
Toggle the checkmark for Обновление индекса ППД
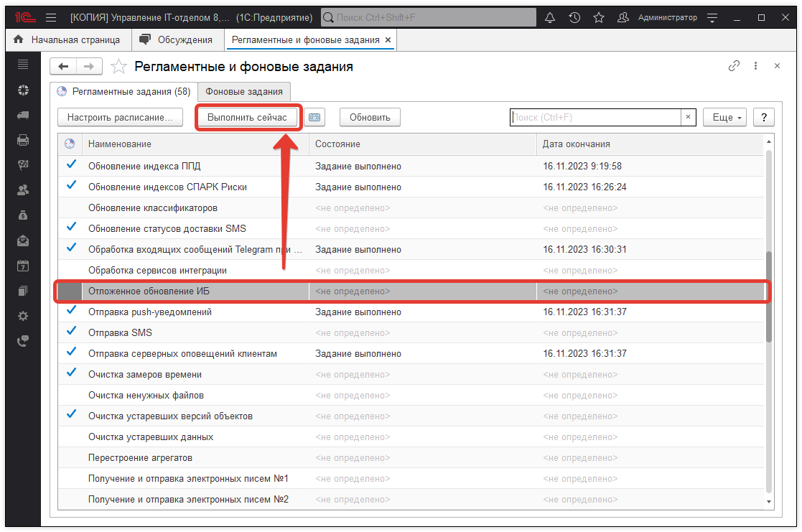pos(70,165)
